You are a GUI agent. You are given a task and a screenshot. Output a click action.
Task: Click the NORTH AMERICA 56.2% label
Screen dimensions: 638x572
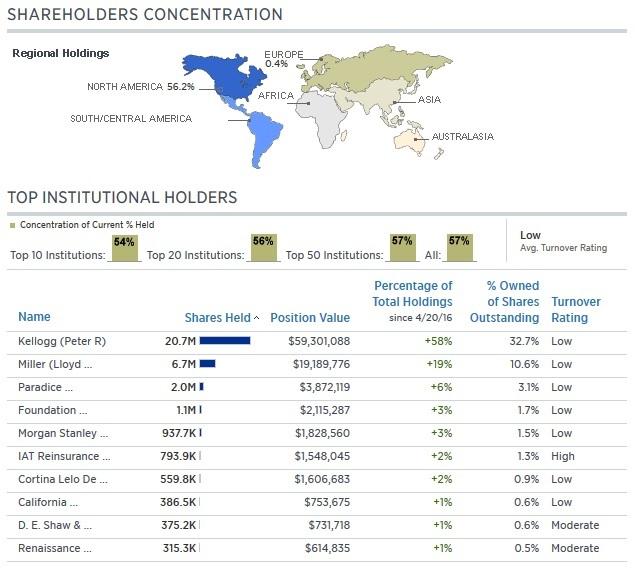[141, 87]
